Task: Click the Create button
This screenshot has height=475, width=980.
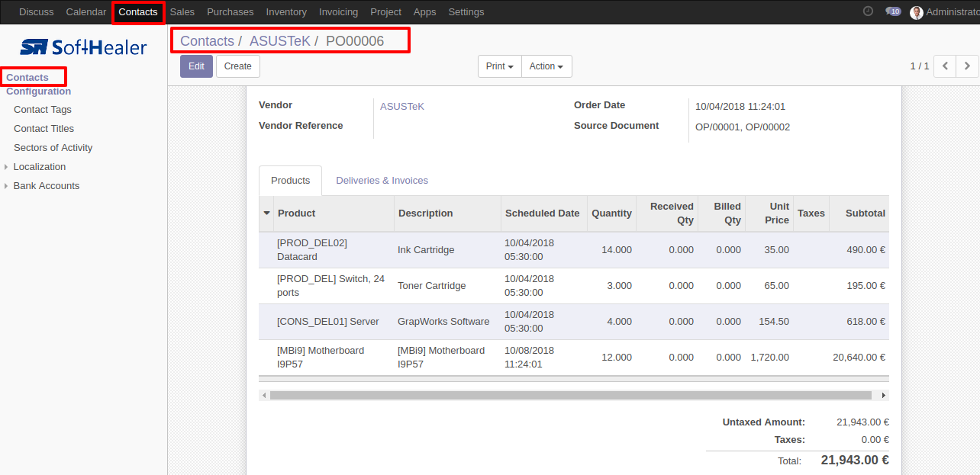Action: point(238,66)
